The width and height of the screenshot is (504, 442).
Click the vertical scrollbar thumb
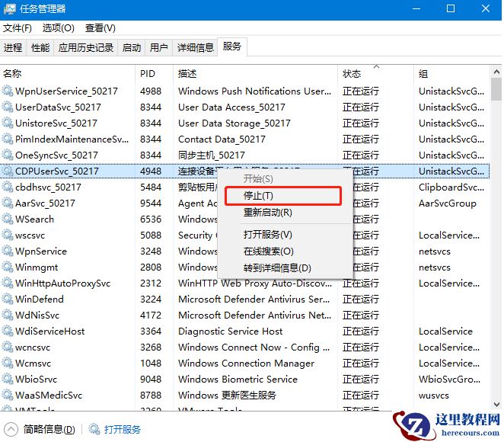click(497, 89)
